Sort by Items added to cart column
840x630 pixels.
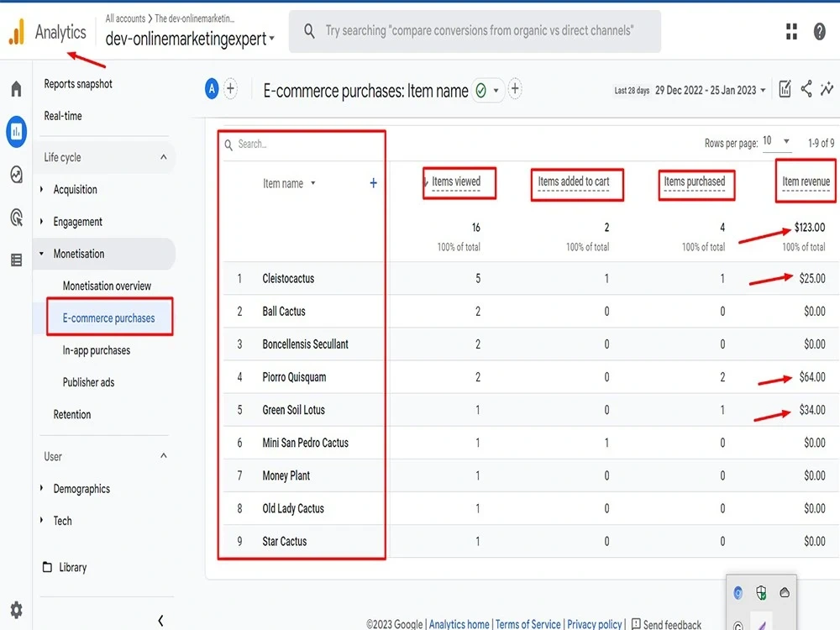click(574, 181)
